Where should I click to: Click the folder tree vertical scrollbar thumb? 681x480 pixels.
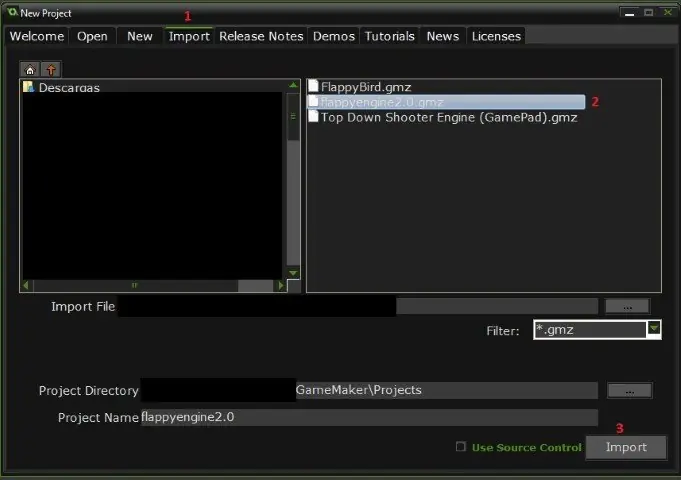pyautogui.click(x=294, y=116)
